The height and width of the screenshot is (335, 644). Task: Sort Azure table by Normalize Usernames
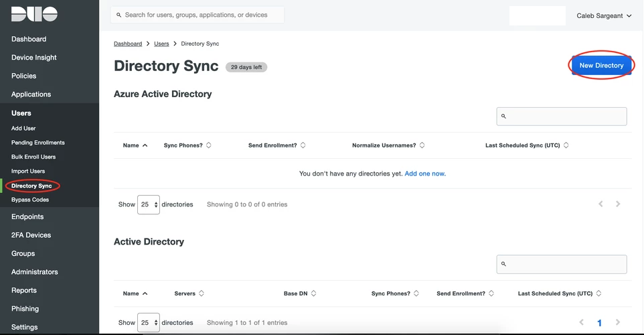pos(422,145)
